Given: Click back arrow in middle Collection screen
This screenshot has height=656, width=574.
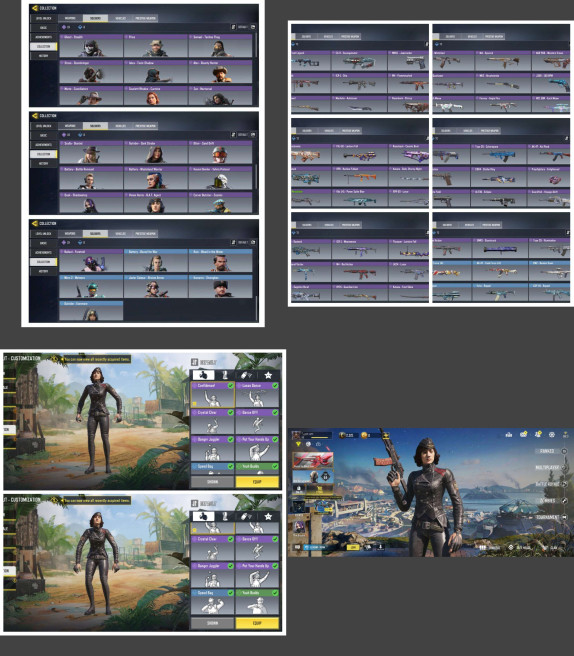Looking at the screenshot, I should [35, 116].
